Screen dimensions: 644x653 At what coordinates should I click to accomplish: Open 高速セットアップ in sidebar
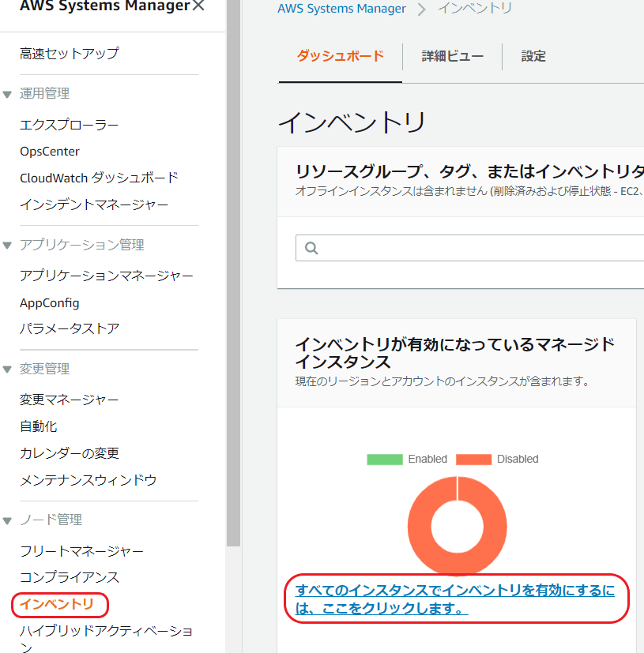tap(70, 54)
